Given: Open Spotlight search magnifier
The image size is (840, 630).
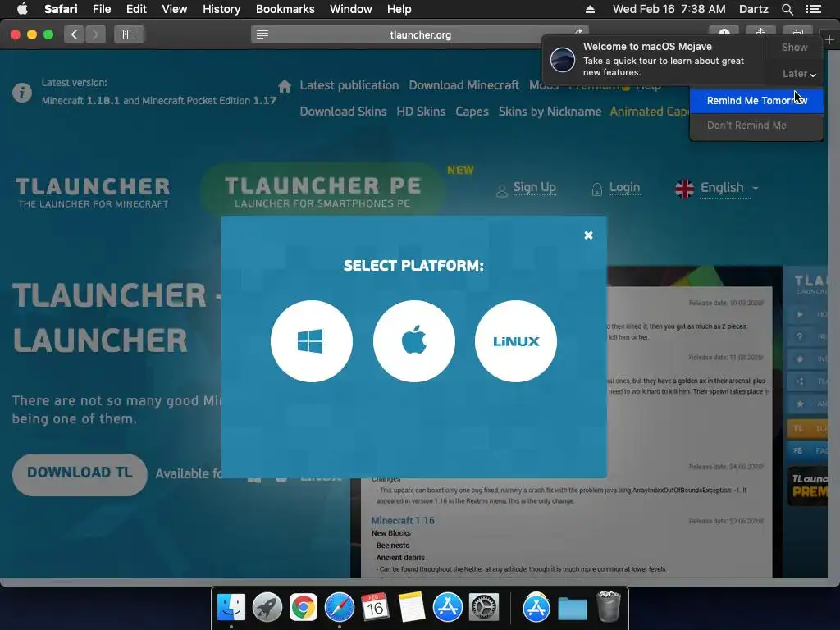Looking at the screenshot, I should (x=787, y=9).
